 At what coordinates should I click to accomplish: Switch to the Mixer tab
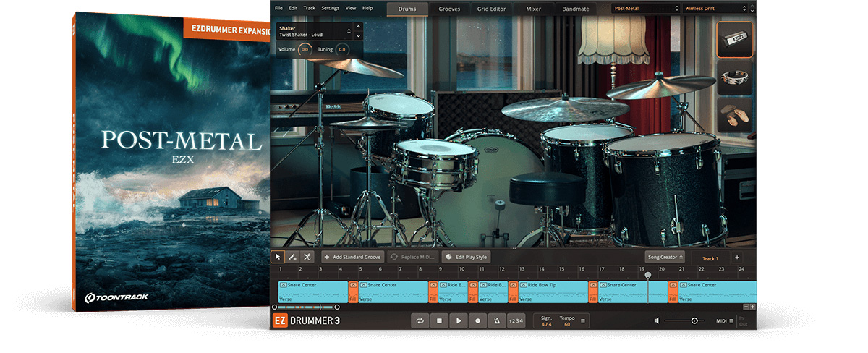click(x=533, y=9)
